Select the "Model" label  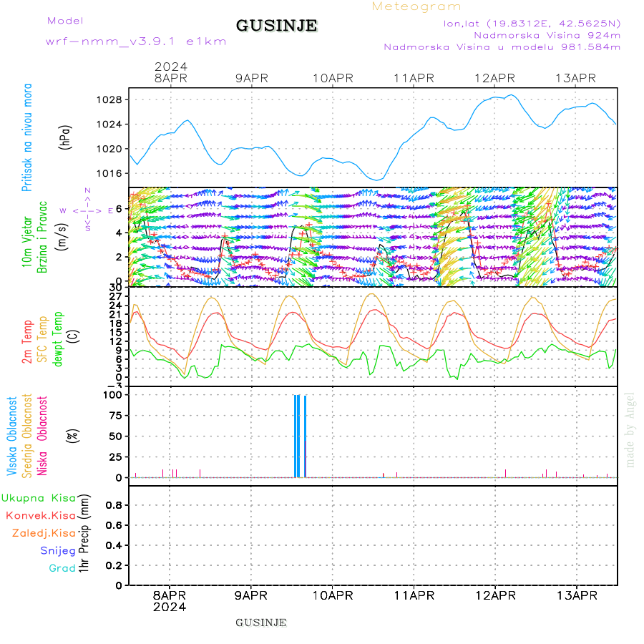pyautogui.click(x=65, y=21)
